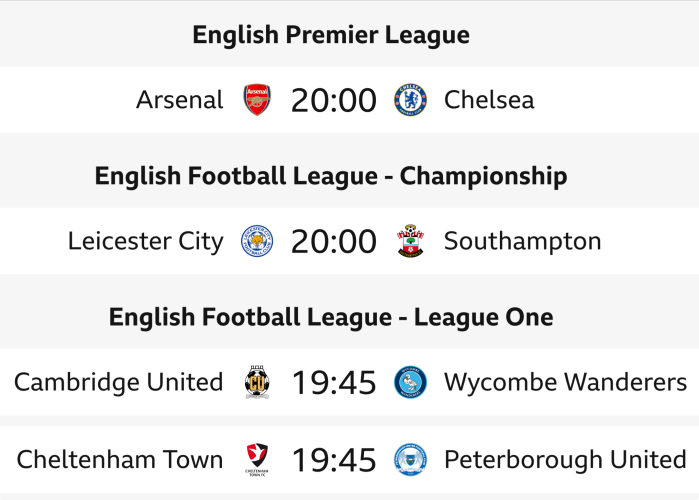Screen dimensions: 699x500
Task: Select the Peterborough United team name
Action: 565,460
